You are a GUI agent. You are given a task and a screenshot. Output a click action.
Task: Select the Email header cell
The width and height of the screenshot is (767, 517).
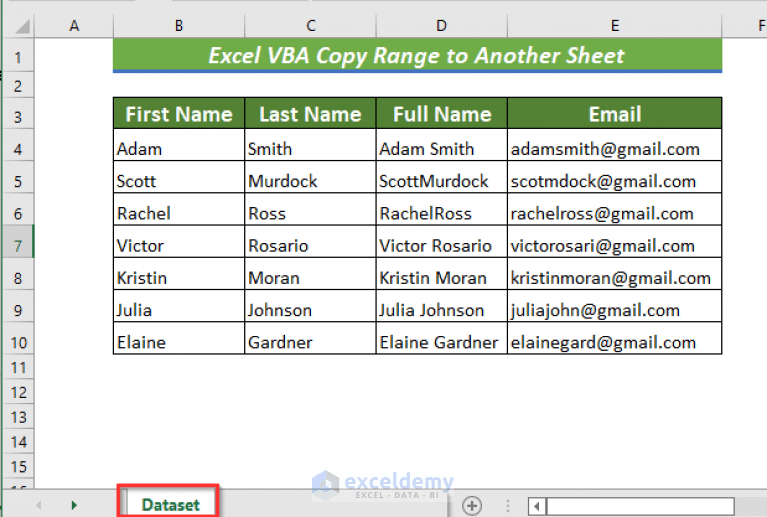click(614, 113)
